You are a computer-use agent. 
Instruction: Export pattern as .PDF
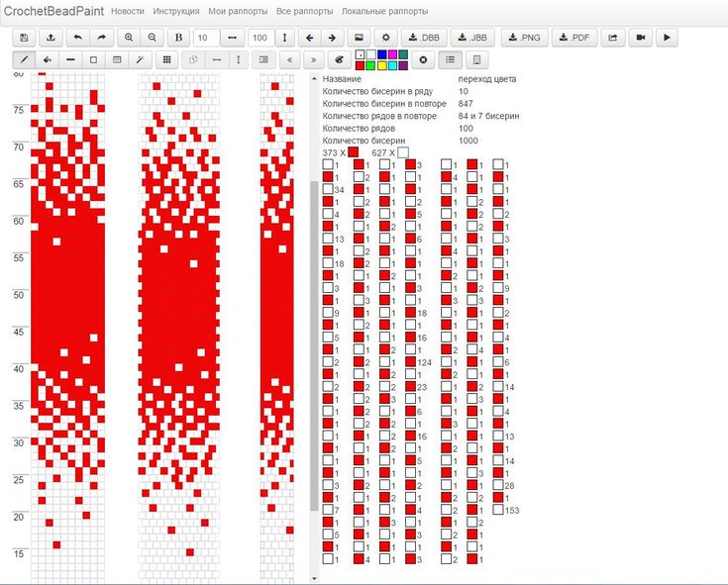click(574, 38)
